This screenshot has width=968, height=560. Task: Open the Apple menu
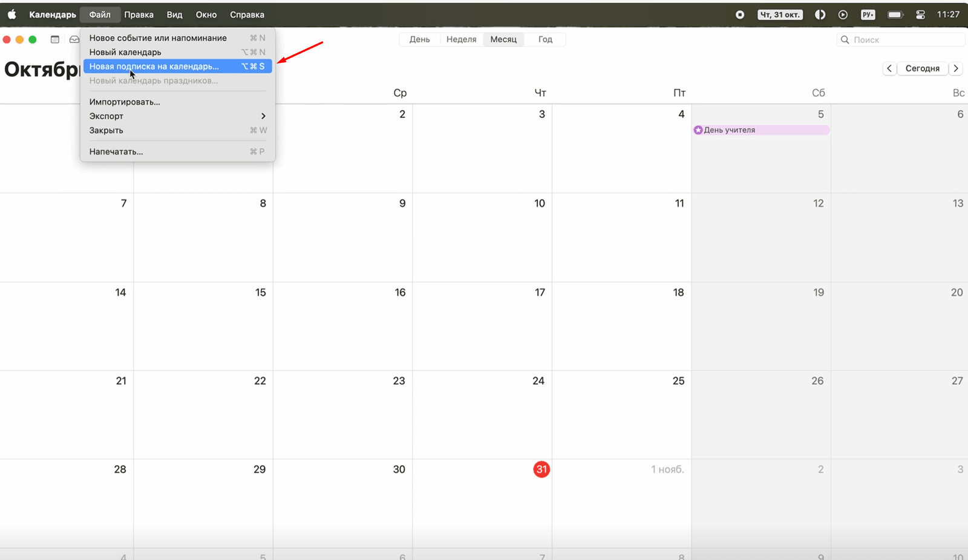click(11, 15)
